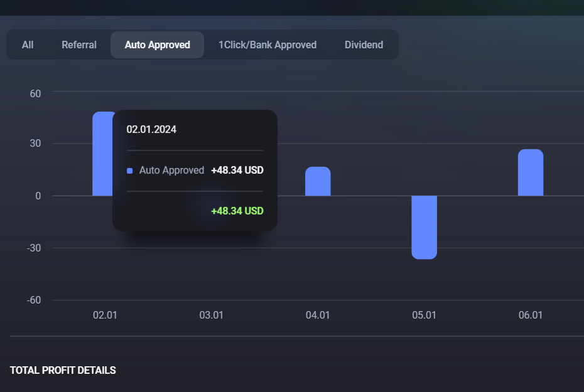Show the Dividend tab
Viewport: 584px width, 392px height.
pos(364,45)
